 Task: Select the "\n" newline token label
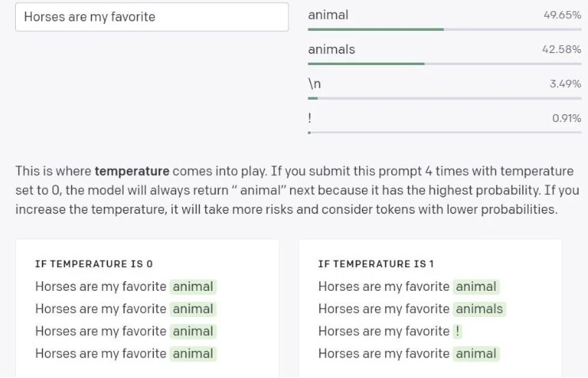315,83
